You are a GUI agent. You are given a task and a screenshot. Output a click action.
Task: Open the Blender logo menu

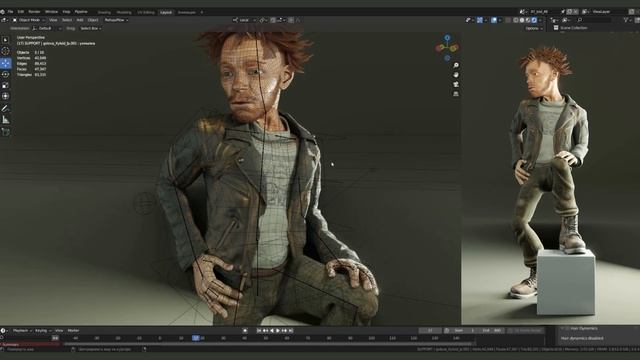point(3,12)
